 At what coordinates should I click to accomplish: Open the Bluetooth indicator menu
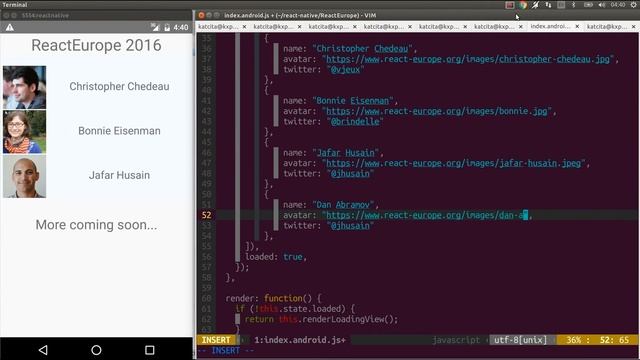573,5
